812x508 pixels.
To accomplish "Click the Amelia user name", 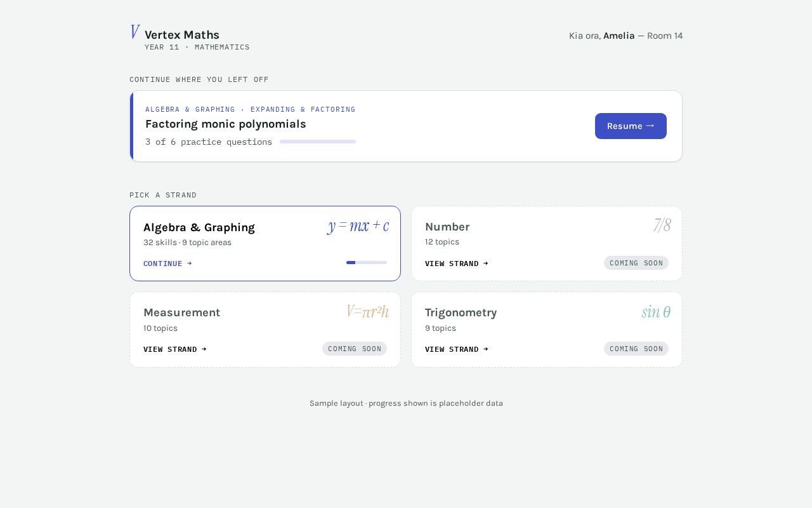I will click(x=619, y=36).
